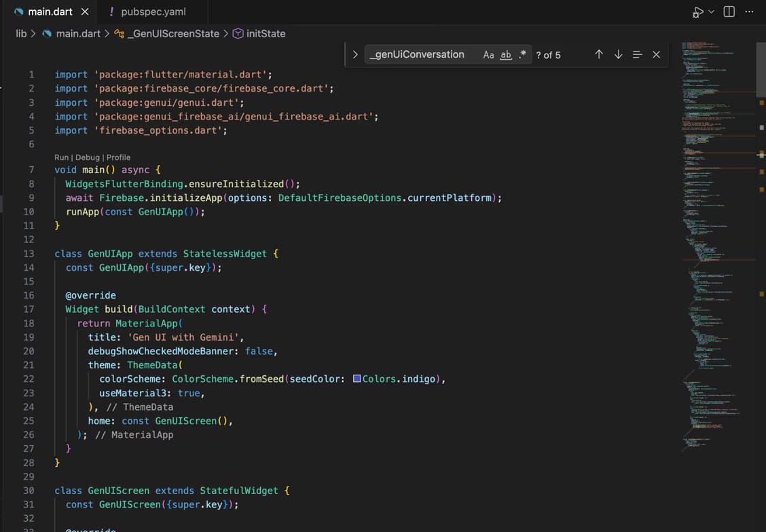Toggle Find in Selection
Viewport: 766px width, 532px height.
click(637, 55)
